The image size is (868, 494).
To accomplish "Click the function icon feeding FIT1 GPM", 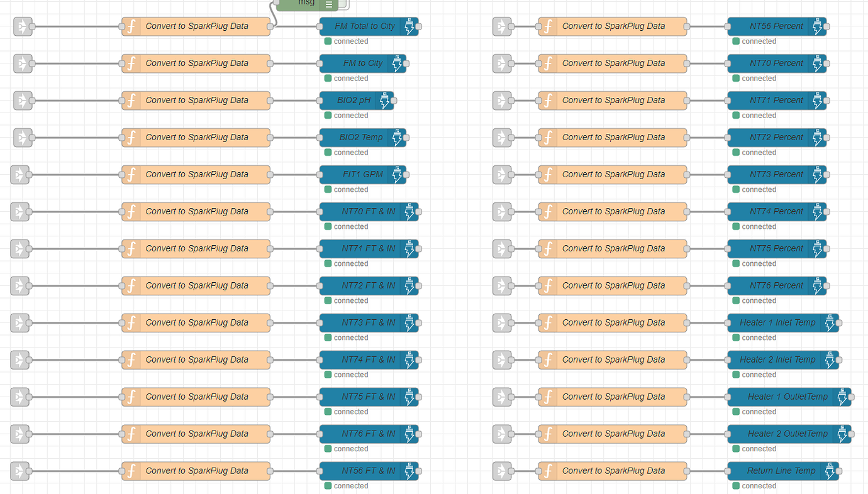I will pyautogui.click(x=131, y=175).
